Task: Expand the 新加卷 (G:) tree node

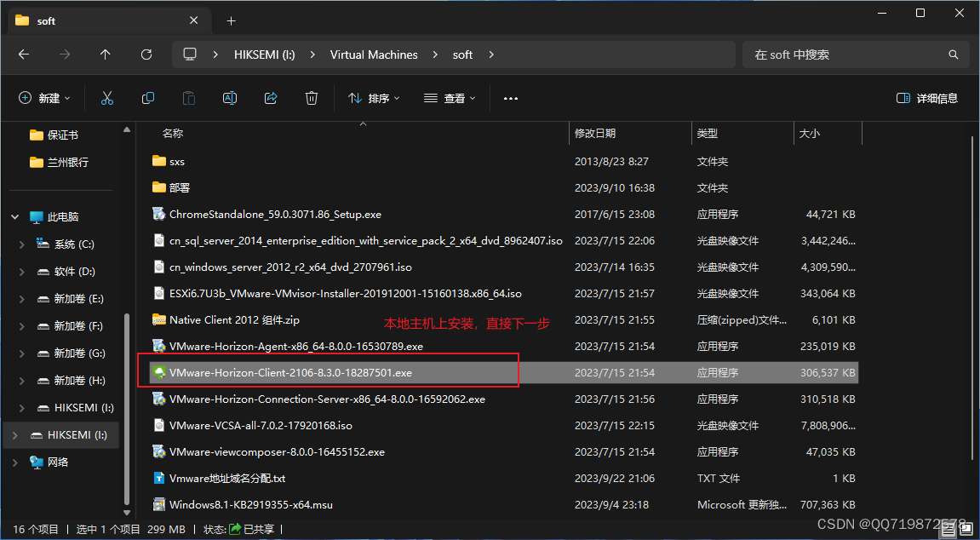Action: coord(22,353)
